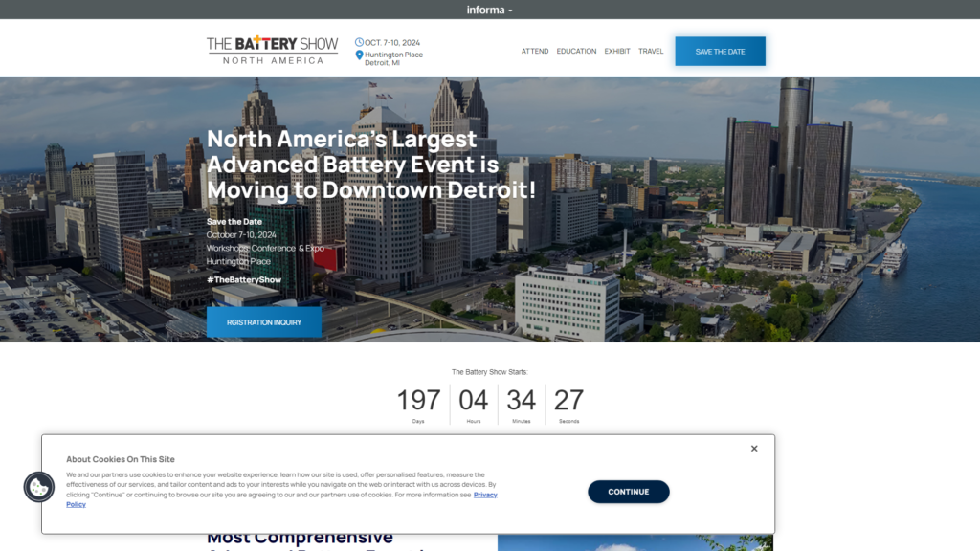This screenshot has width=980, height=551.
Task: Open the Exhibit menu
Action: coord(617,52)
